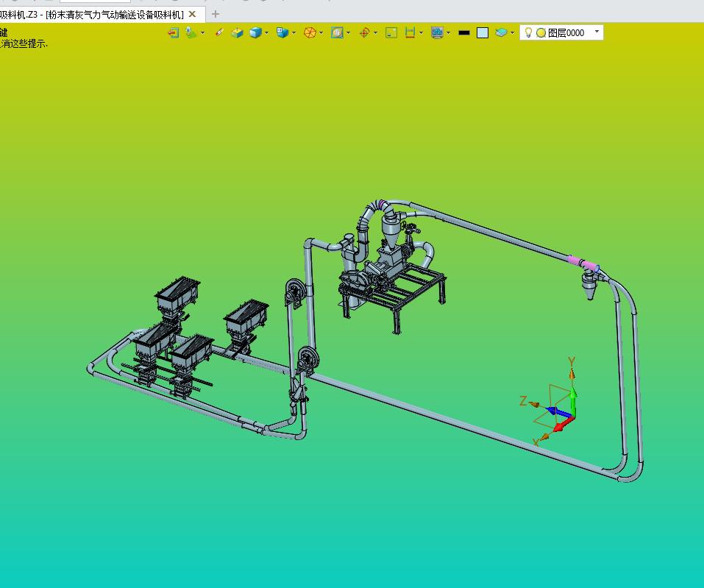Open dropdown arrow next to layers stack icon
Screen dimensions: 704x588
512,32
